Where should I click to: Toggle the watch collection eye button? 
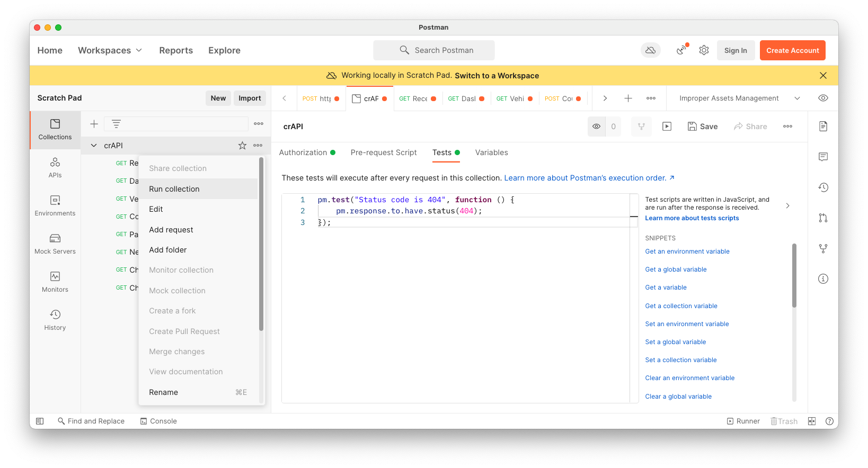coord(597,127)
